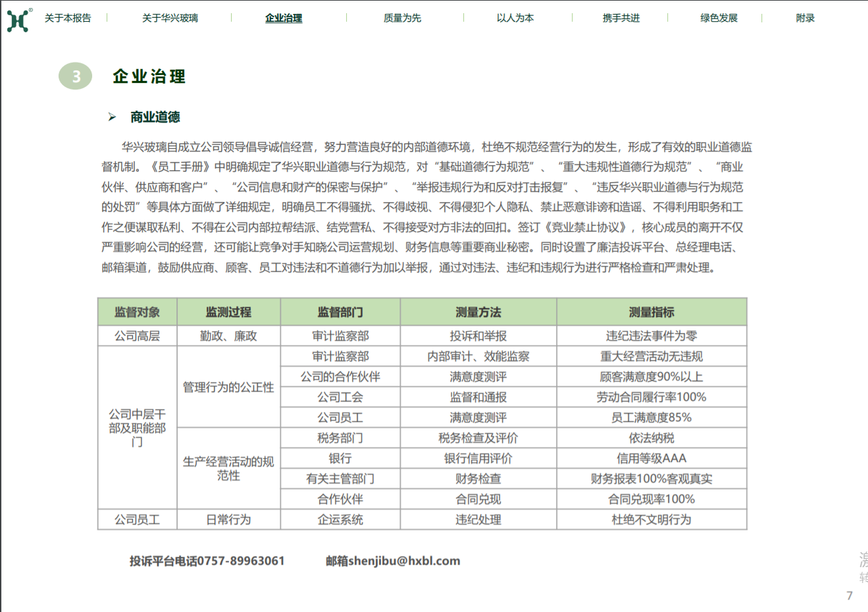This screenshot has width=868, height=612.
Task: Click the 依法纳税 cell
Action: pos(651,438)
